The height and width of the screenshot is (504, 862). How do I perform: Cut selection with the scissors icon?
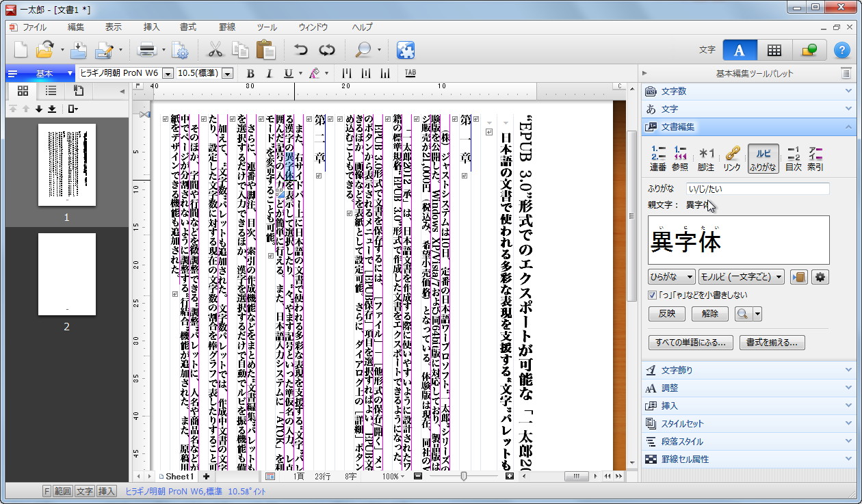pyautogui.click(x=215, y=50)
